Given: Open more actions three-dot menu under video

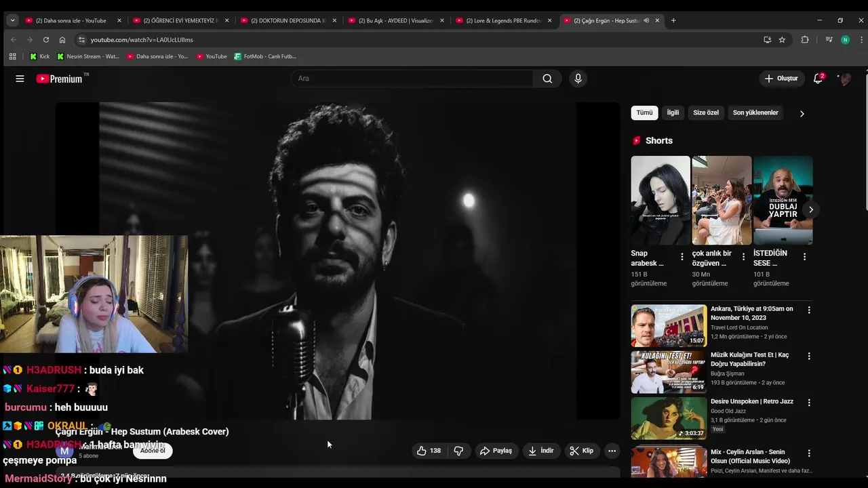Looking at the screenshot, I should (x=612, y=451).
